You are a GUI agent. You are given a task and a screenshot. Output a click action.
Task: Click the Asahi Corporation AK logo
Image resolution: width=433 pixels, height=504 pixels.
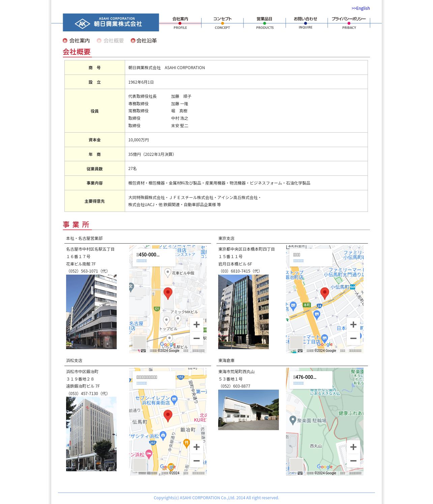pos(111,22)
